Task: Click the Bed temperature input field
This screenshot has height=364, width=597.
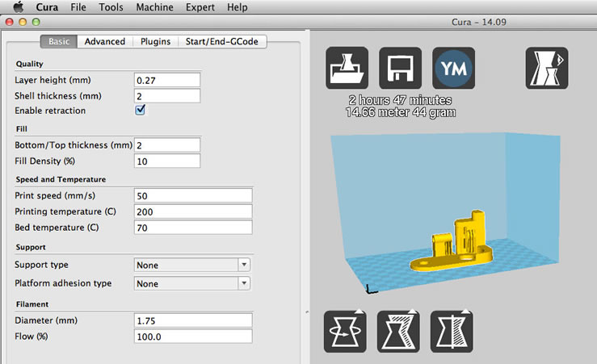Action: coord(193,228)
